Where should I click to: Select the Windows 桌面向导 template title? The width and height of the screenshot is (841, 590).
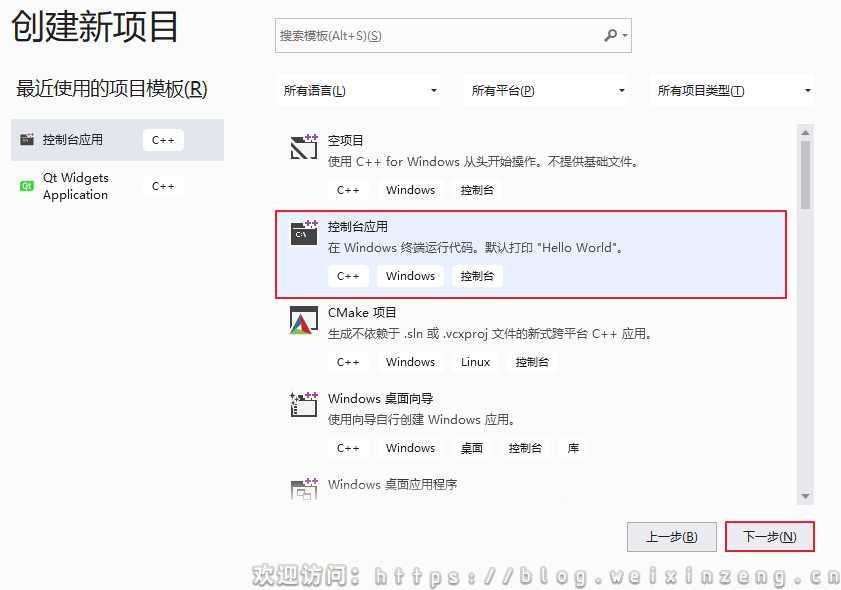[381, 399]
